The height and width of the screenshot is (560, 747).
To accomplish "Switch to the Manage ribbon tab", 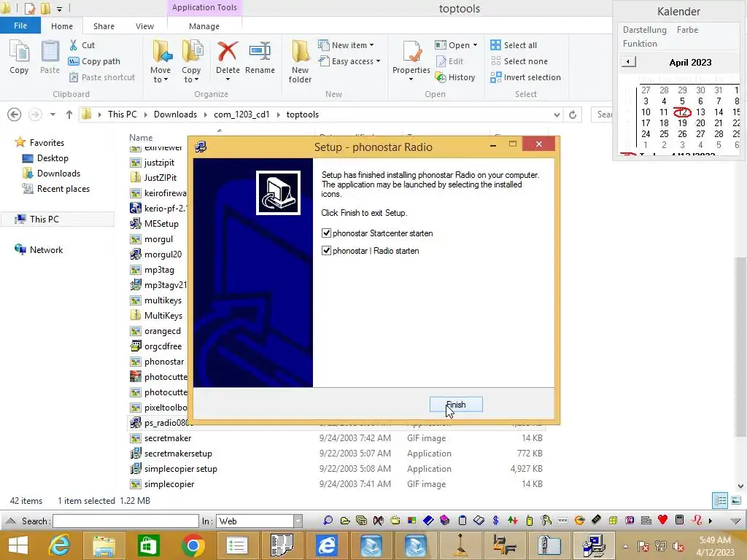I will tap(204, 26).
